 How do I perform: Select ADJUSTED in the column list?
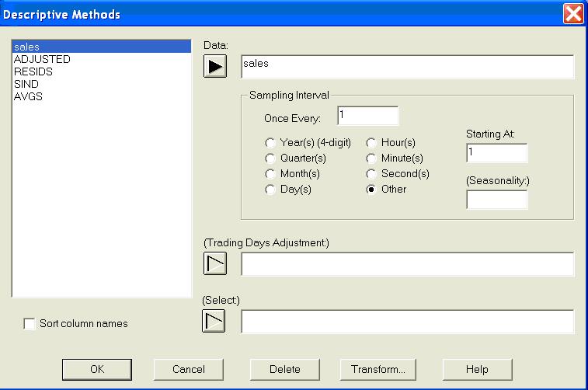102,59
